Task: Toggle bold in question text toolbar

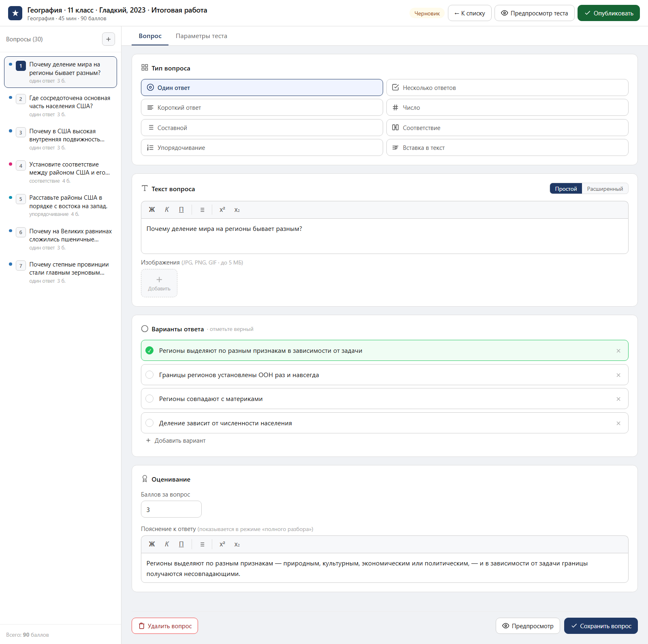Action: (x=152, y=210)
